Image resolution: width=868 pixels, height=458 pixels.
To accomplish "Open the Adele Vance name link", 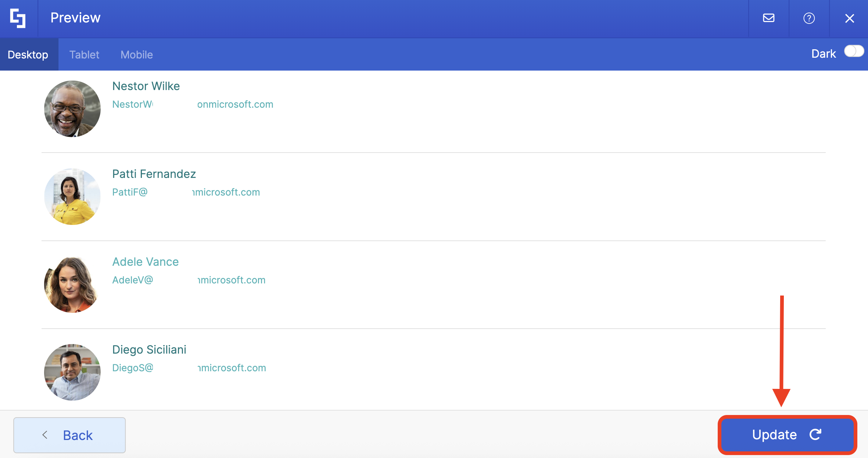I will 146,262.
